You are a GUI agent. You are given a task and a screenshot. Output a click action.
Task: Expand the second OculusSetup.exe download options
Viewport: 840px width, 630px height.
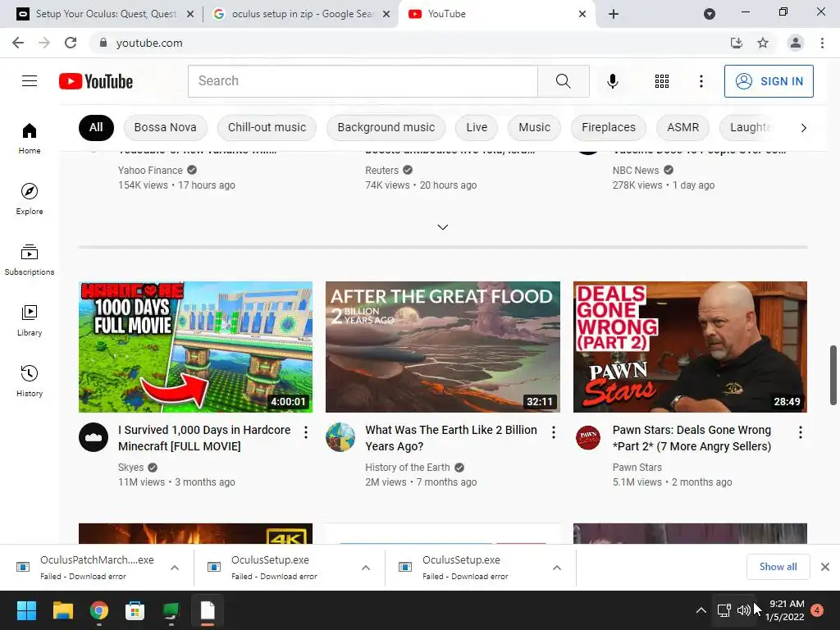(x=557, y=568)
